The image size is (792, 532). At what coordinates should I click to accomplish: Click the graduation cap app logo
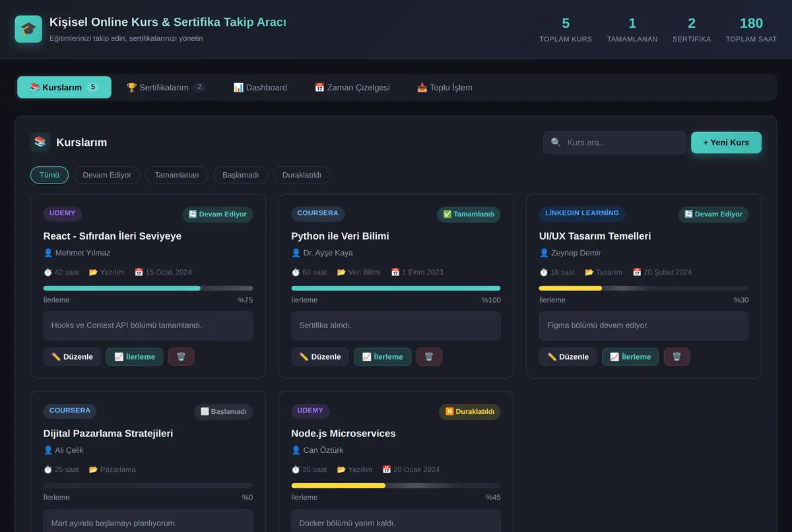tap(28, 29)
